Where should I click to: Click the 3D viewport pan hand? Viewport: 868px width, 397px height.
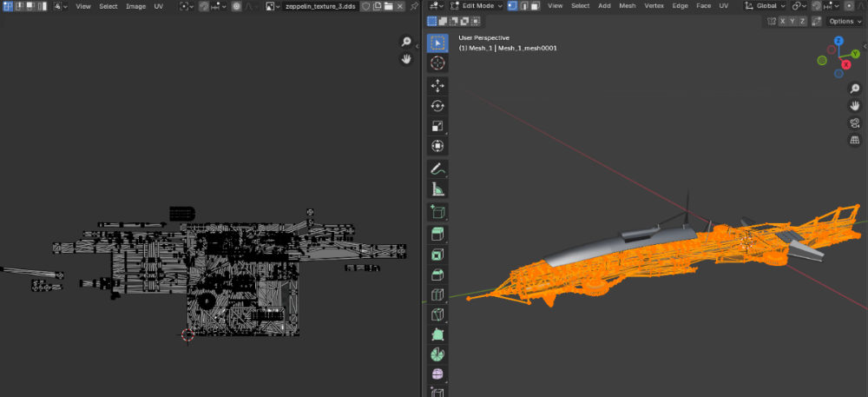(x=855, y=106)
